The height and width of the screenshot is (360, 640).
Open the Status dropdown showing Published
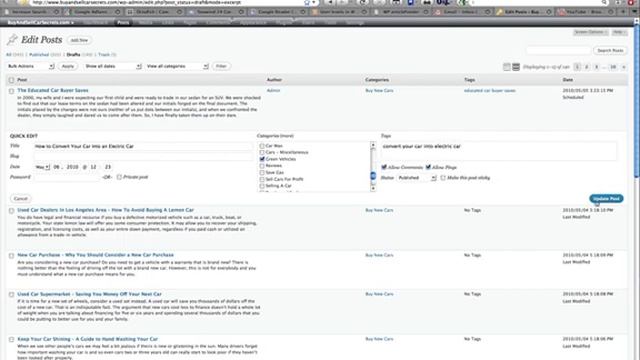click(416, 178)
